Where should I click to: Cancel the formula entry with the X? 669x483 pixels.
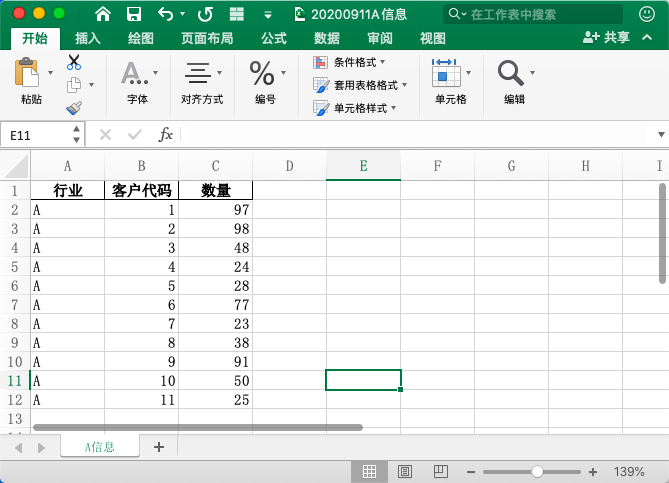point(105,135)
